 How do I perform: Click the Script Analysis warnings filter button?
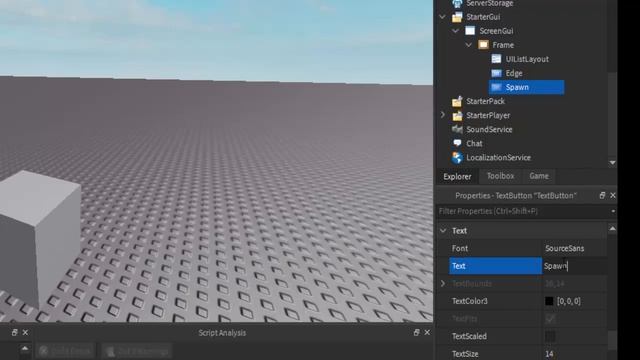(136, 351)
